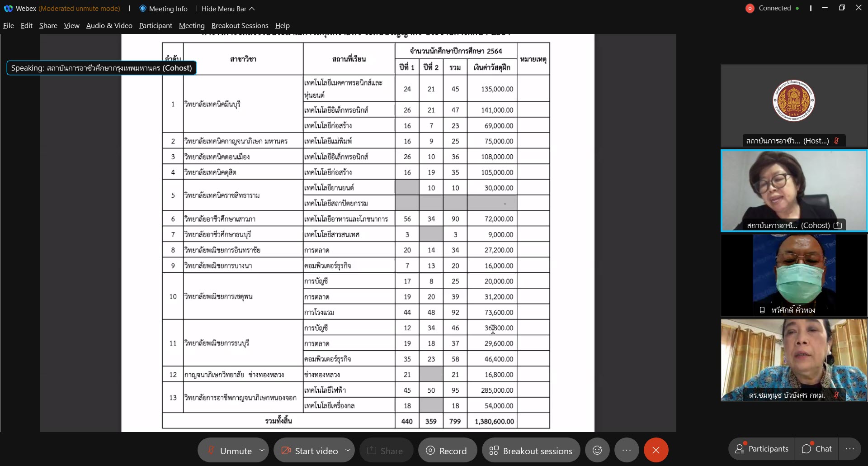
Task: Open the File menu
Action: [x=8, y=25]
